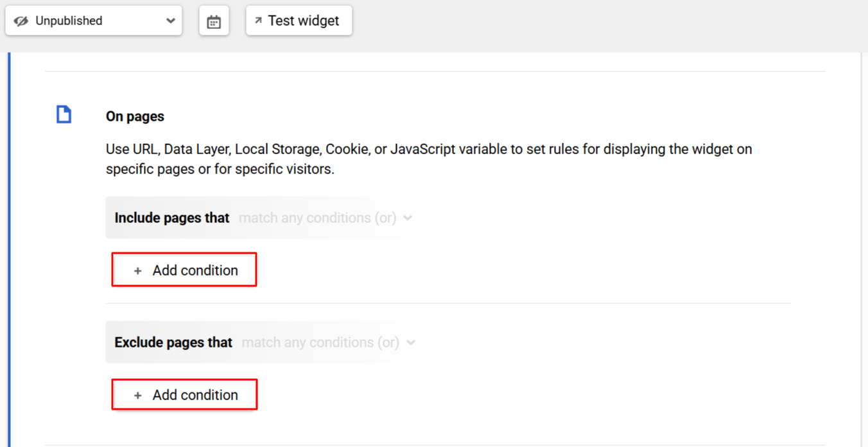
Task: Select the Unpublished status label
Action: [69, 21]
